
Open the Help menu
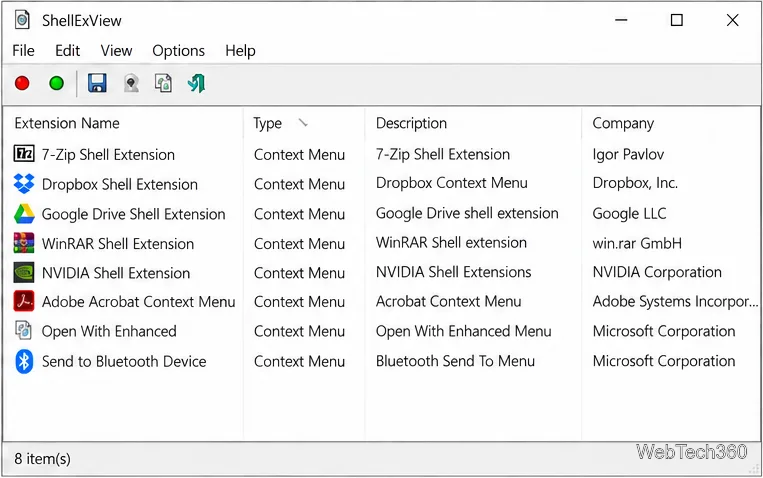pyautogui.click(x=240, y=51)
